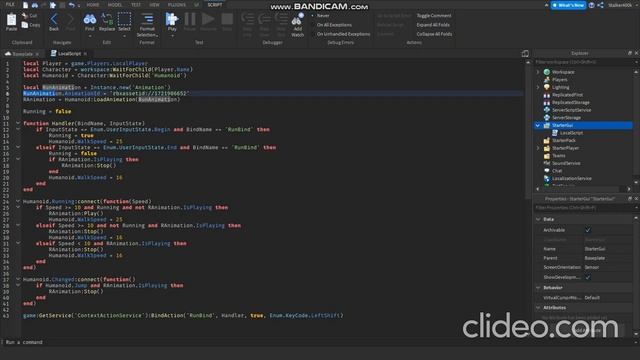
Task: Collapse the Data properties section
Action: (538, 219)
